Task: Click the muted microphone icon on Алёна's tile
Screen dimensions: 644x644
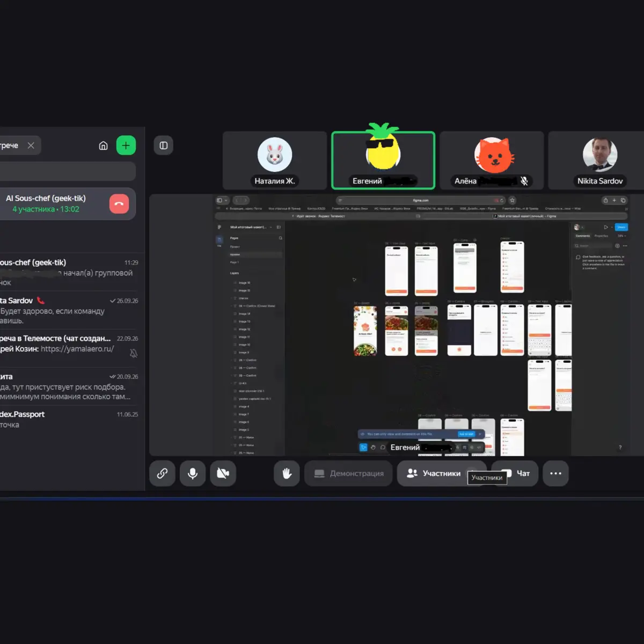Action: click(524, 181)
